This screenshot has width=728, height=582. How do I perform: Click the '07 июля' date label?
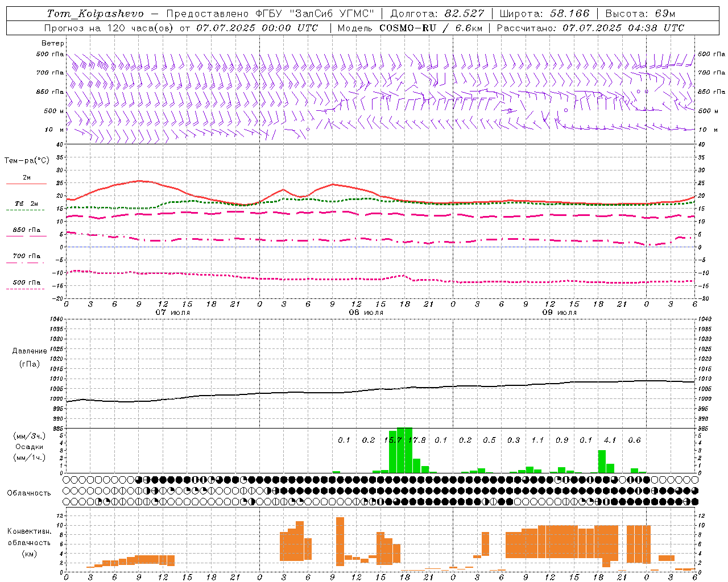[x=173, y=313]
